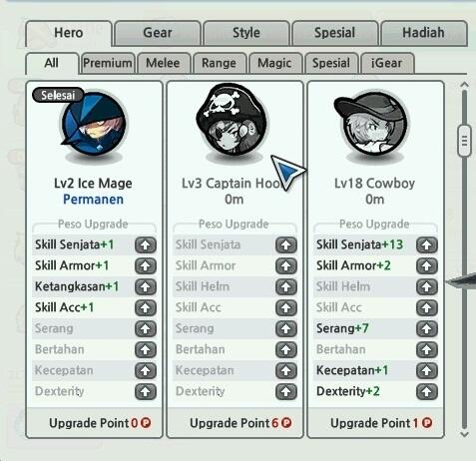
Task: Upgrade Captain Hook Skill Helm arrow
Action: coord(286,287)
